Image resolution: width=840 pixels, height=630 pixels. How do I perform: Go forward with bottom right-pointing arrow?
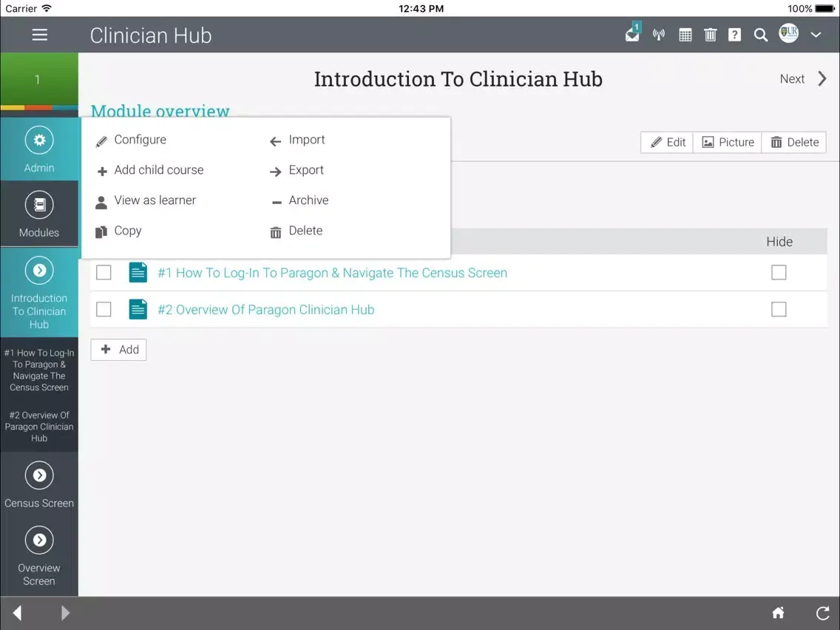click(65, 613)
